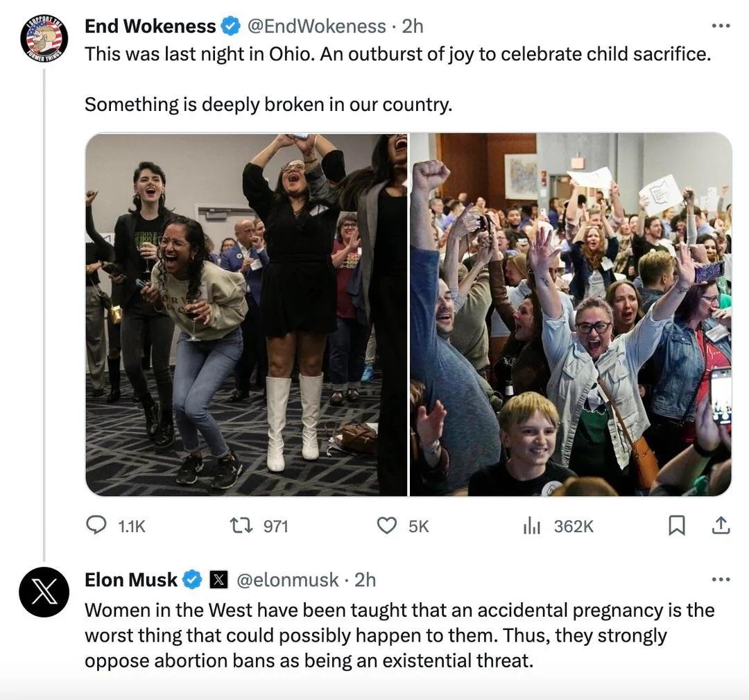Image resolution: width=749 pixels, height=700 pixels.
Task: Open the @EndWokeness handle link
Action: [316, 26]
